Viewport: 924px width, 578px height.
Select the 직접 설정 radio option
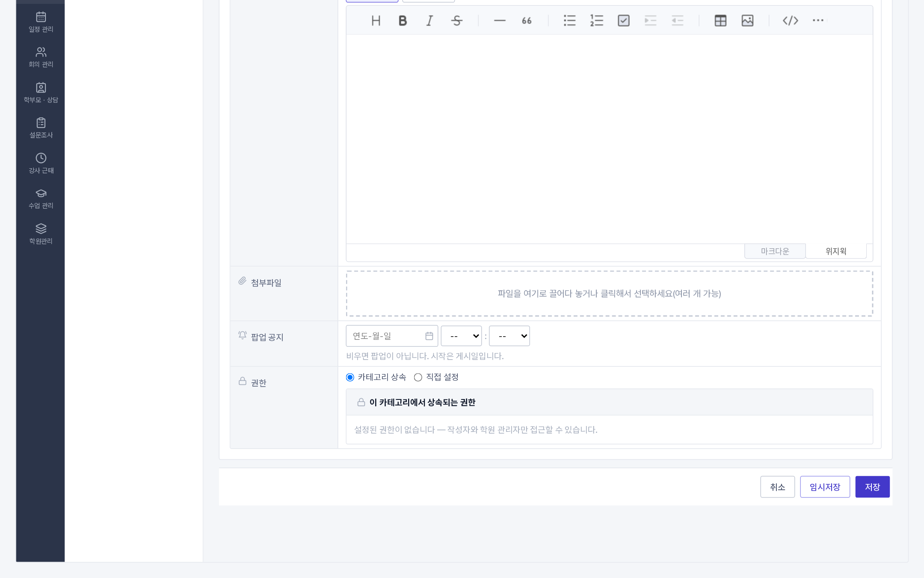[x=418, y=377]
